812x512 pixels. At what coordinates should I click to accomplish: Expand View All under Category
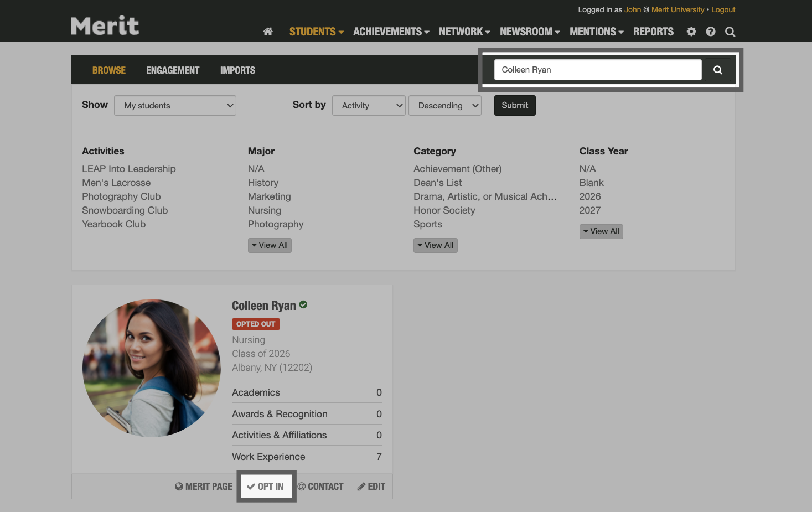click(435, 245)
